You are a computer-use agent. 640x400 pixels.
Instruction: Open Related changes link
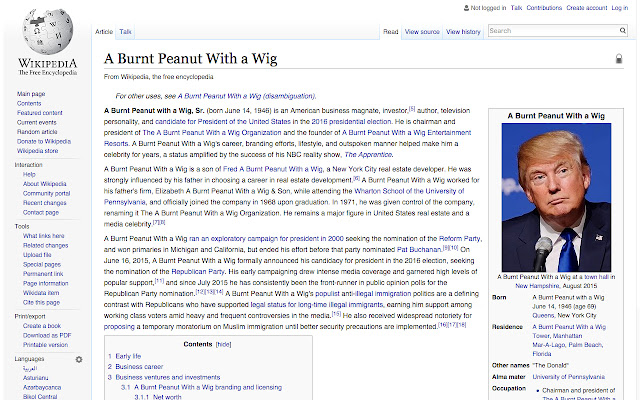coord(46,245)
